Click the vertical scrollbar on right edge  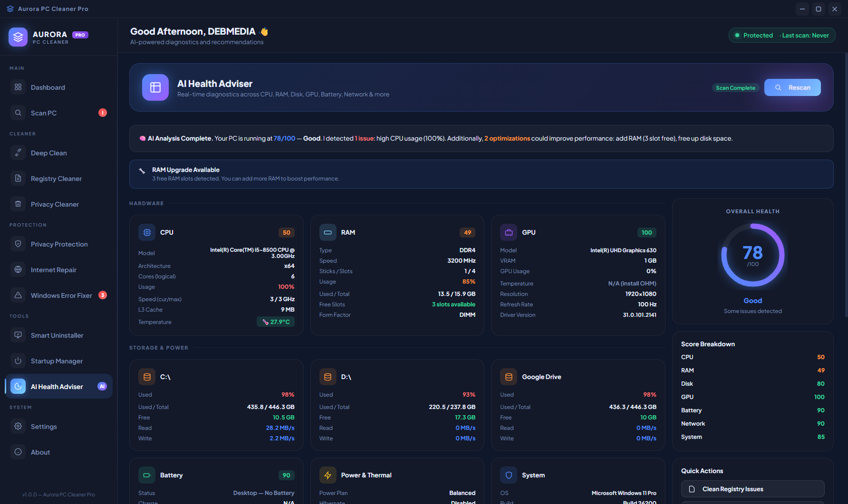[846, 184]
